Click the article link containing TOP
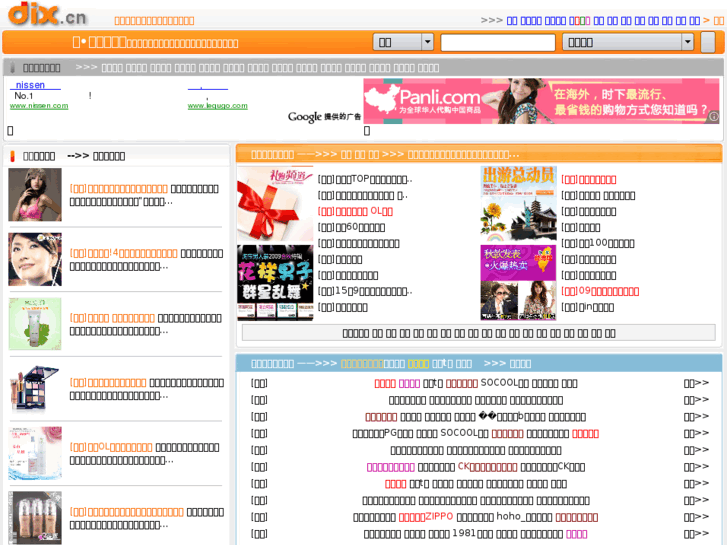Screen dimensions: 727x545 (x=365, y=180)
